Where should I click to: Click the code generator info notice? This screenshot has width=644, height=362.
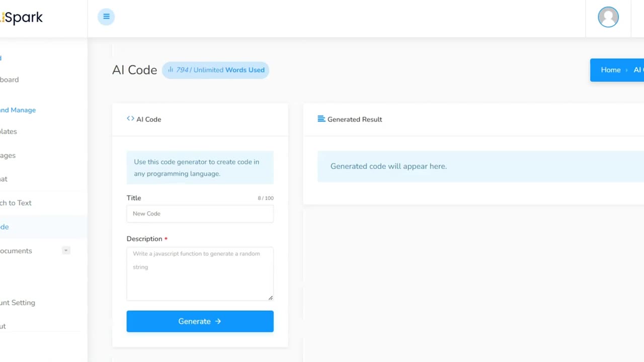pyautogui.click(x=200, y=167)
